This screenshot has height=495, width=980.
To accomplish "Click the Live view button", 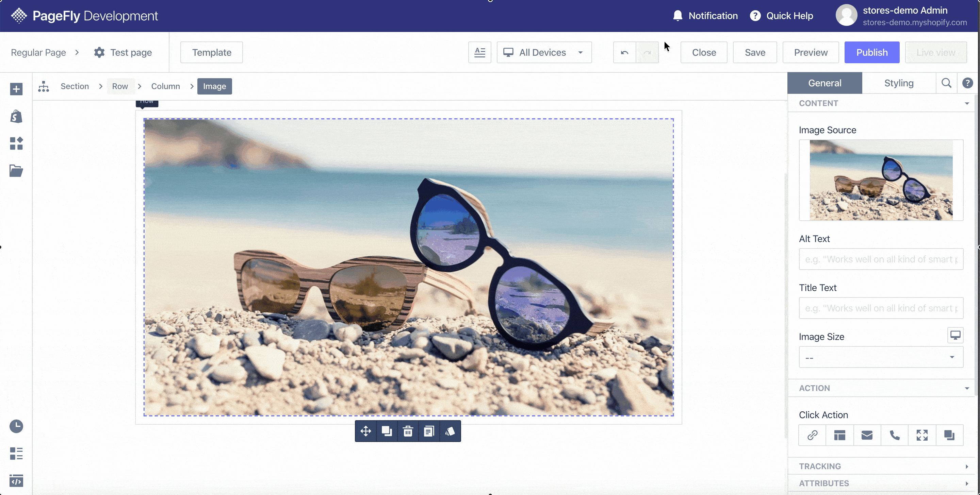I will [935, 52].
